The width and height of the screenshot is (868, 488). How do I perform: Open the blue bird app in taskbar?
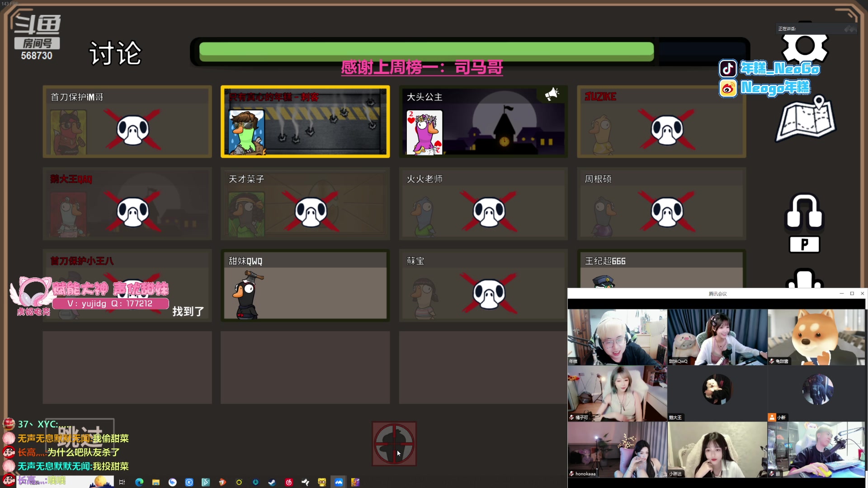173,482
